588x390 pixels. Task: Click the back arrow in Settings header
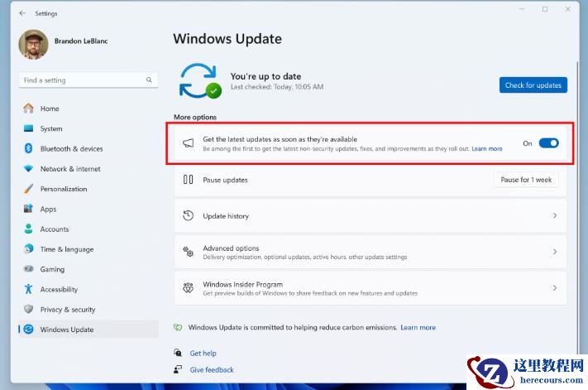click(22, 13)
